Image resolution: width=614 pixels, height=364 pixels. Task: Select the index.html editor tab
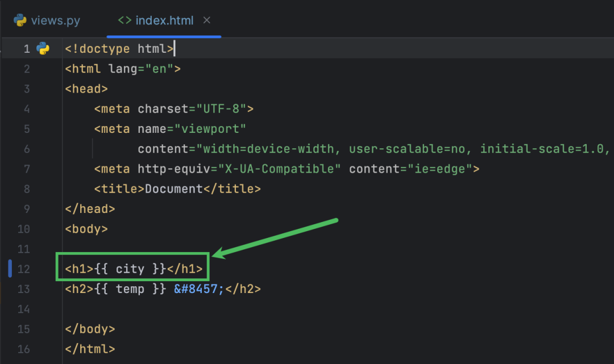click(x=164, y=20)
